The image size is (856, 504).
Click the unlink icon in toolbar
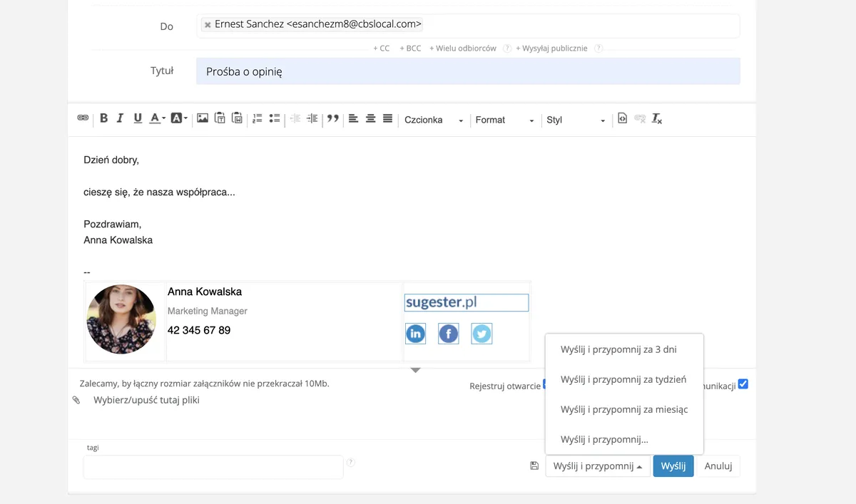(x=640, y=118)
